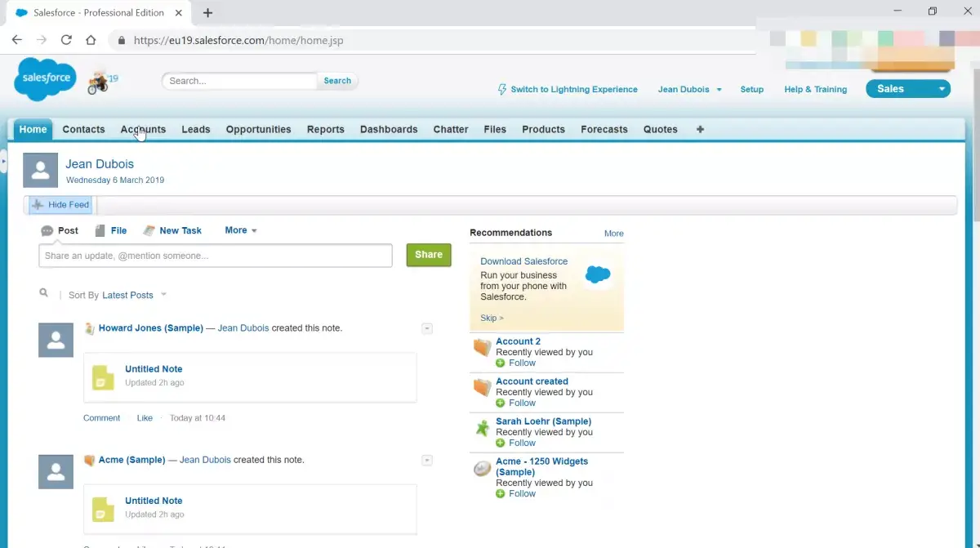
Task: Click green plus Follow icon for Account created
Action: click(501, 403)
